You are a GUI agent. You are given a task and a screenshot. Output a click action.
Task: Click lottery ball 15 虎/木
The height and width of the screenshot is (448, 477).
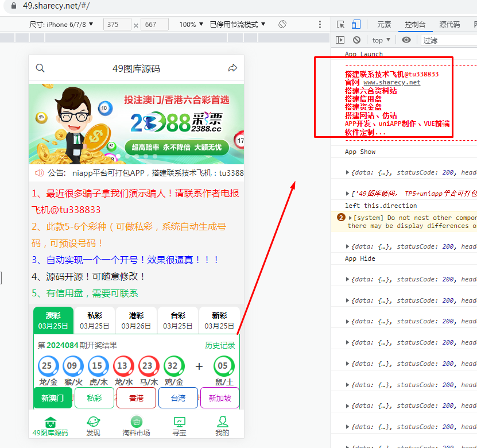(x=98, y=366)
